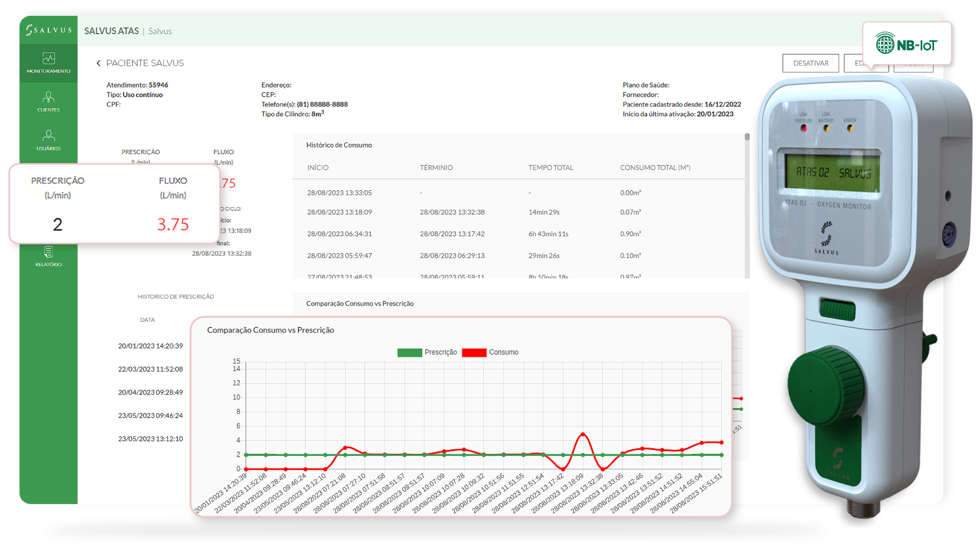This screenshot has width=980, height=551.
Task: Select row starting 28/08/2023 05:59:47
Action: pos(518,256)
